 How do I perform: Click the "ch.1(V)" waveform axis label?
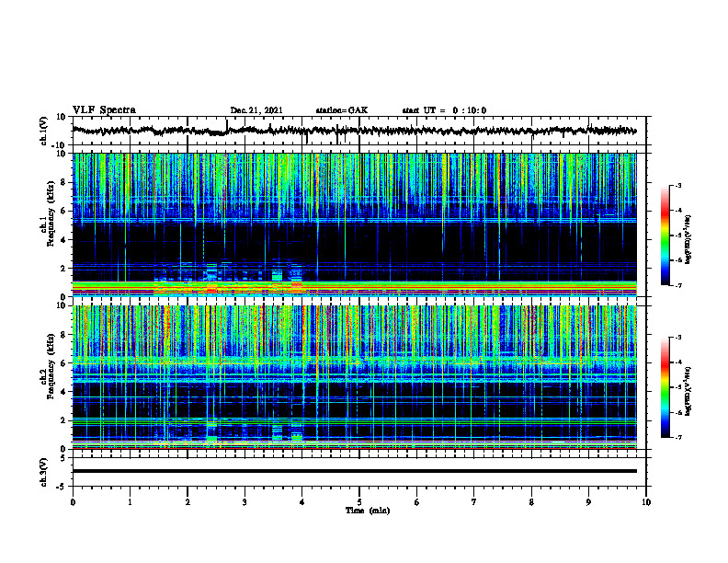coord(44,131)
